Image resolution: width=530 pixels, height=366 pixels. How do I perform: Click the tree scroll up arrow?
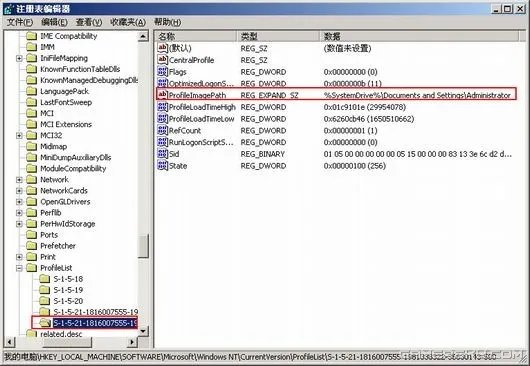[x=143, y=36]
